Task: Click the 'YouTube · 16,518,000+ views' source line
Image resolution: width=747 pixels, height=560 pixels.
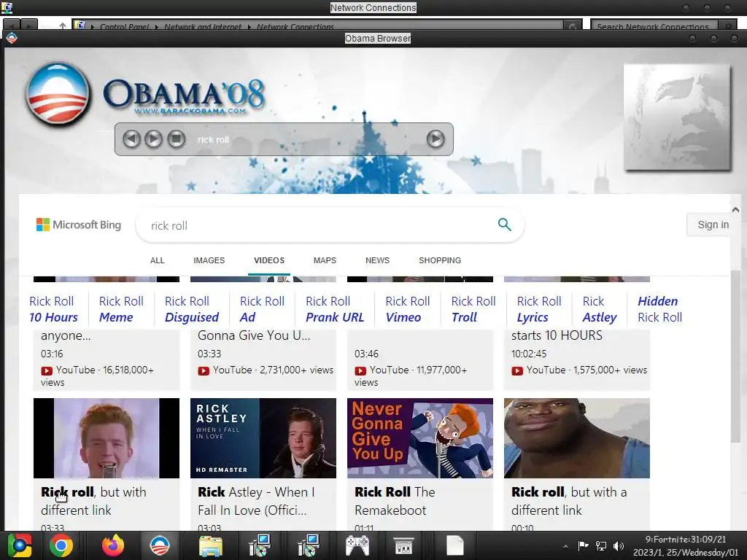Action: coord(97,376)
